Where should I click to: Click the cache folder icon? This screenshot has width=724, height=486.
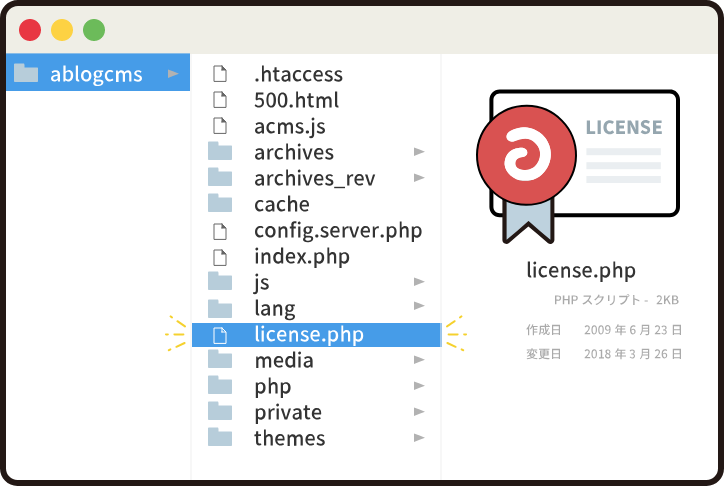click(x=220, y=204)
